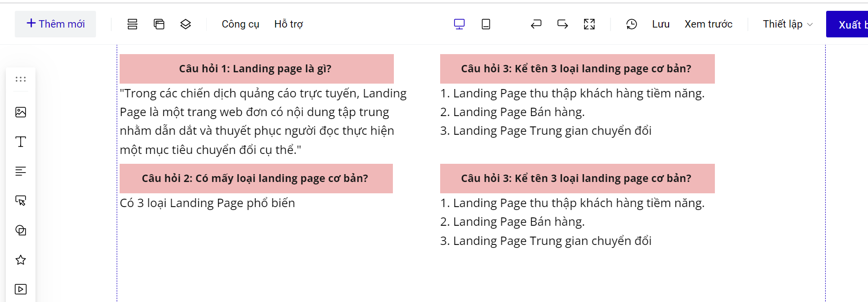Undo the last action
The width and height of the screenshot is (868, 302).
pyautogui.click(x=536, y=24)
